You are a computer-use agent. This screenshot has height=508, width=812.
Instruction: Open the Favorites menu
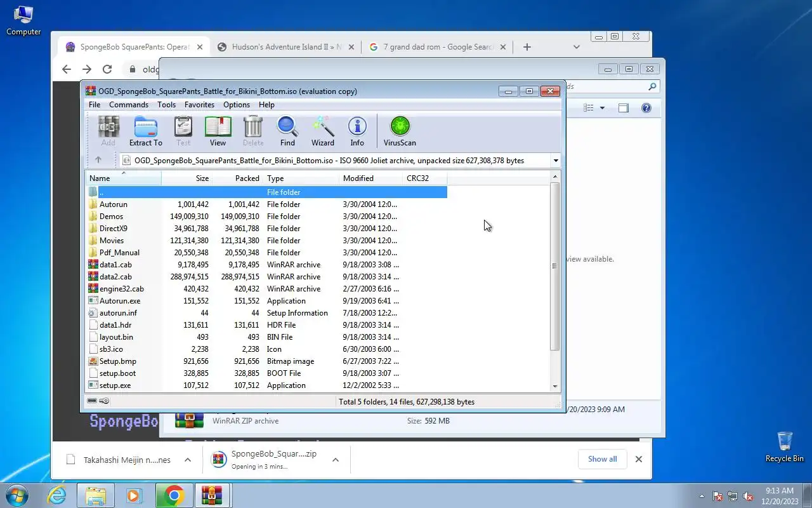199,105
